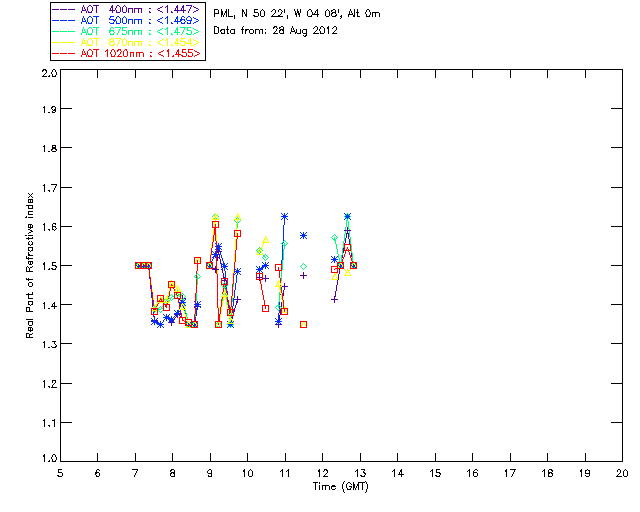640x512 pixels.
Task: Click the y-axis tick label 1.2
Action: tap(49, 384)
